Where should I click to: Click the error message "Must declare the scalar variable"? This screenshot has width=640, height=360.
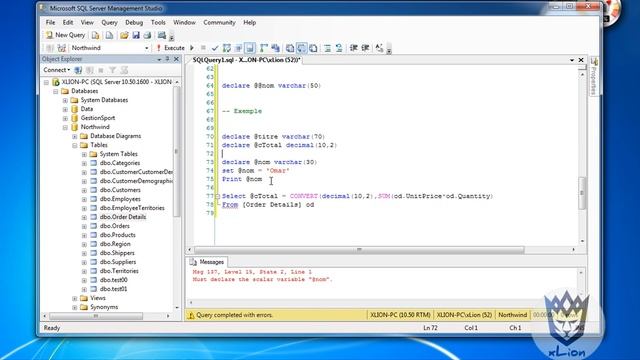[x=262, y=280]
